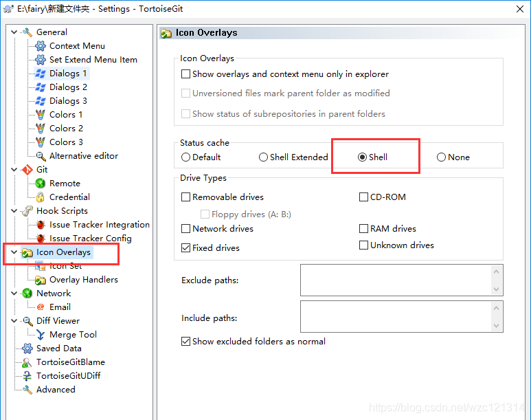Screen dimensions: 531x420
Task: Click the Saved Data gear icon
Action: [27, 349]
